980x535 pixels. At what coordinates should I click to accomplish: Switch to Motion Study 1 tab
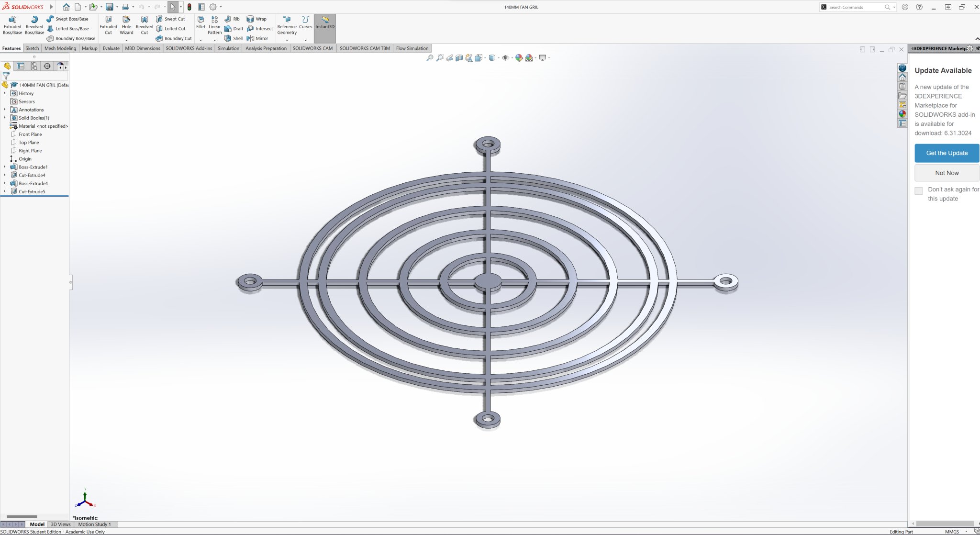pyautogui.click(x=94, y=524)
